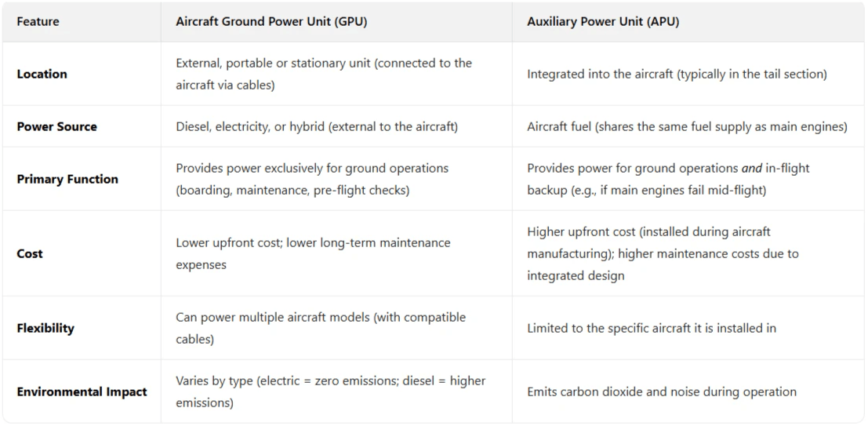Image resolution: width=868 pixels, height=426 pixels.
Task: Click the "Feature" column header
Action: point(38,22)
